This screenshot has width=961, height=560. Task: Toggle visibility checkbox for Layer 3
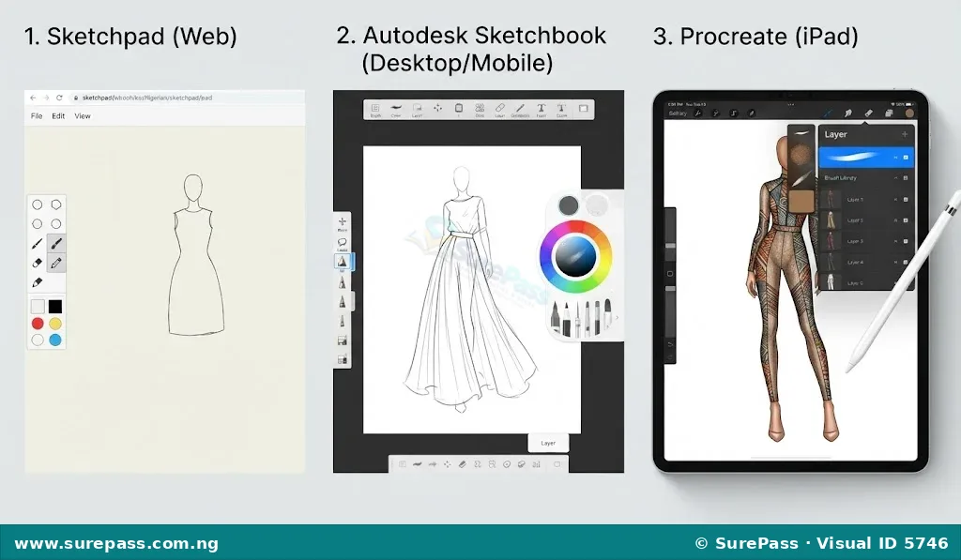coord(906,241)
